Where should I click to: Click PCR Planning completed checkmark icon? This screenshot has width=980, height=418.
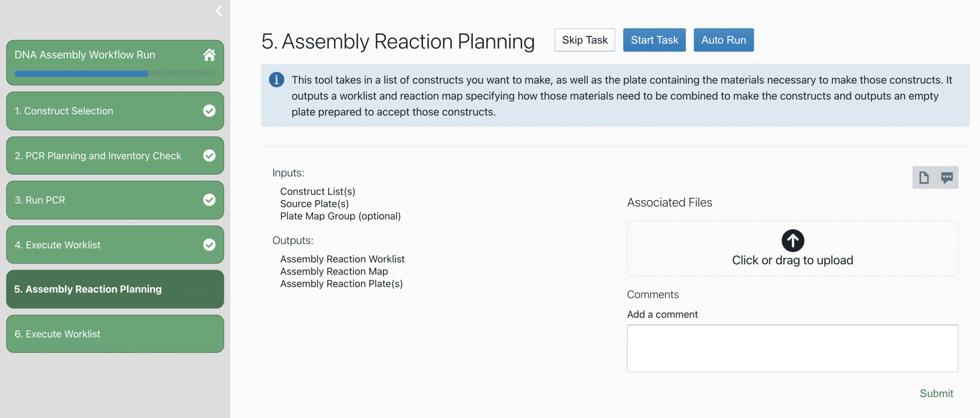tap(209, 156)
